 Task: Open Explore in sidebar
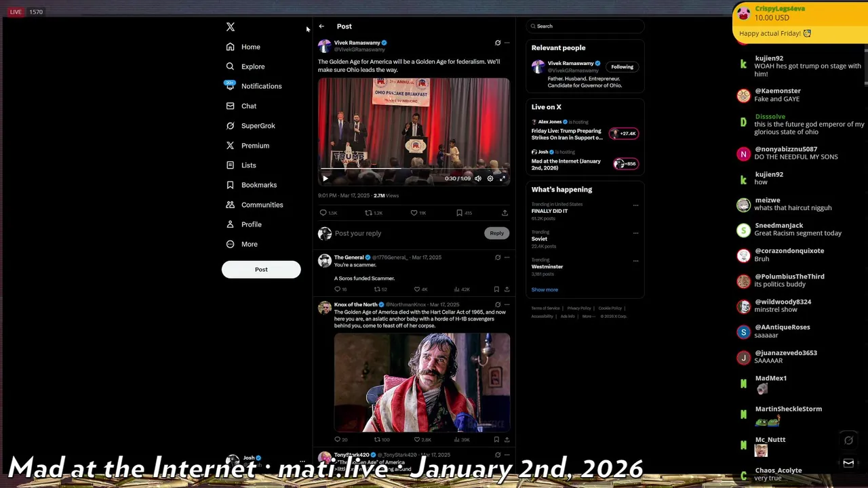(x=245, y=66)
